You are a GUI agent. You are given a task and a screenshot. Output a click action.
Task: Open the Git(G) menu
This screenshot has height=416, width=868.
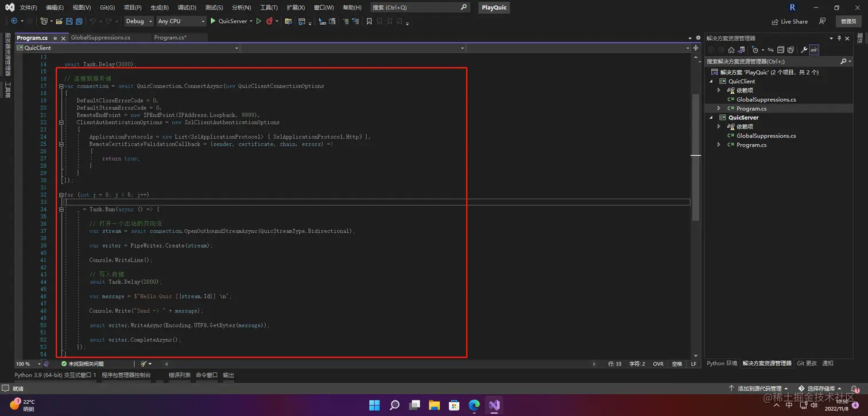click(x=107, y=7)
